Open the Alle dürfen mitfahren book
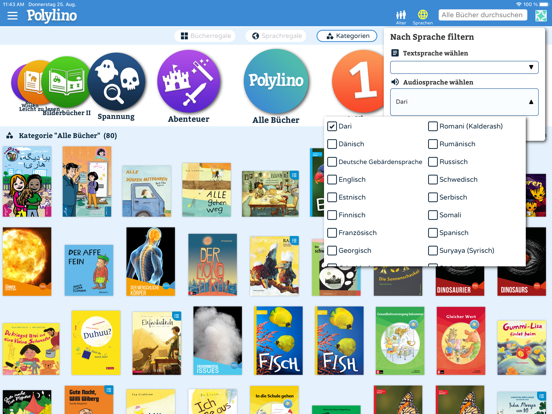This screenshot has width=552, height=414. [147, 191]
